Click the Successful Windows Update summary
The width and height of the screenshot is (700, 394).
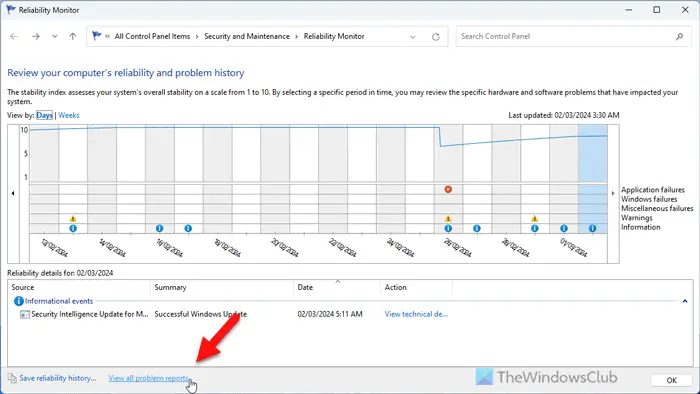point(200,314)
